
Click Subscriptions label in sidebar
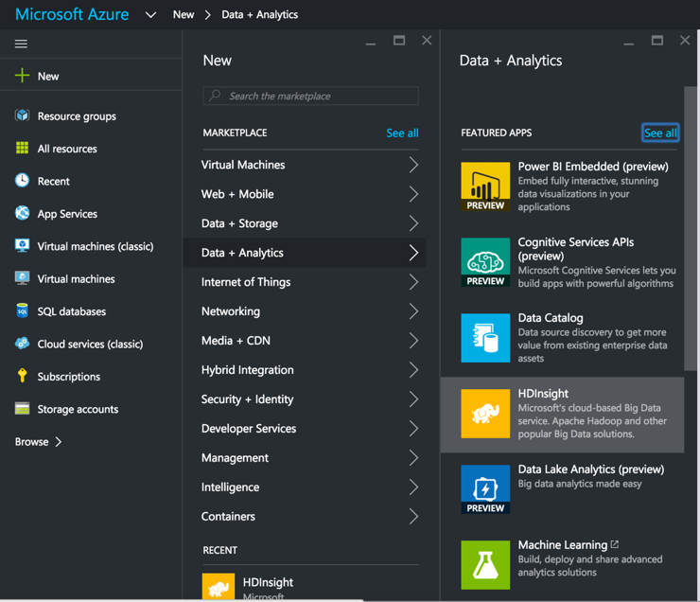69,377
